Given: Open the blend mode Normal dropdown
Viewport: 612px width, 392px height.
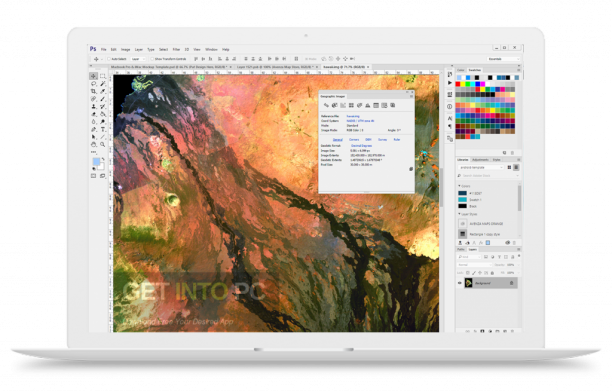Looking at the screenshot, I should tap(474, 265).
